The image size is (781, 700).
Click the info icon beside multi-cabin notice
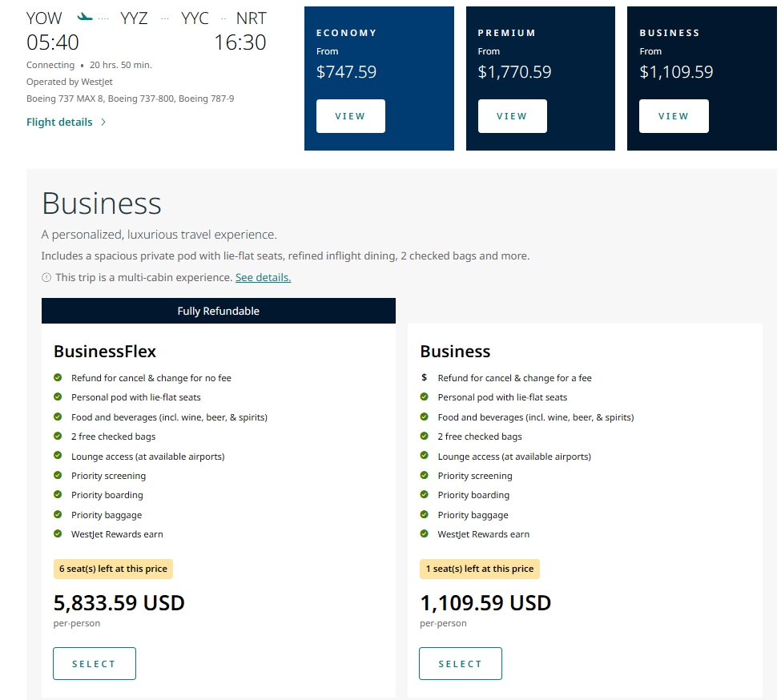[x=46, y=278]
